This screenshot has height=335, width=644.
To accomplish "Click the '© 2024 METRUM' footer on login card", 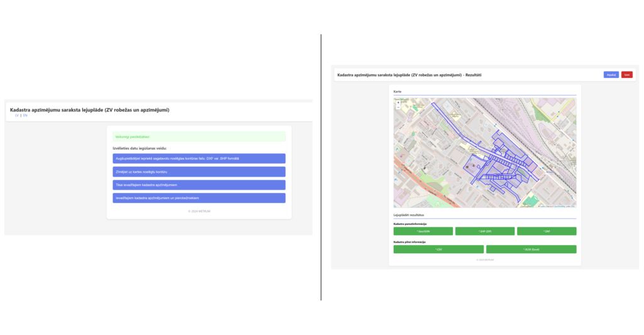I will (x=199, y=211).
